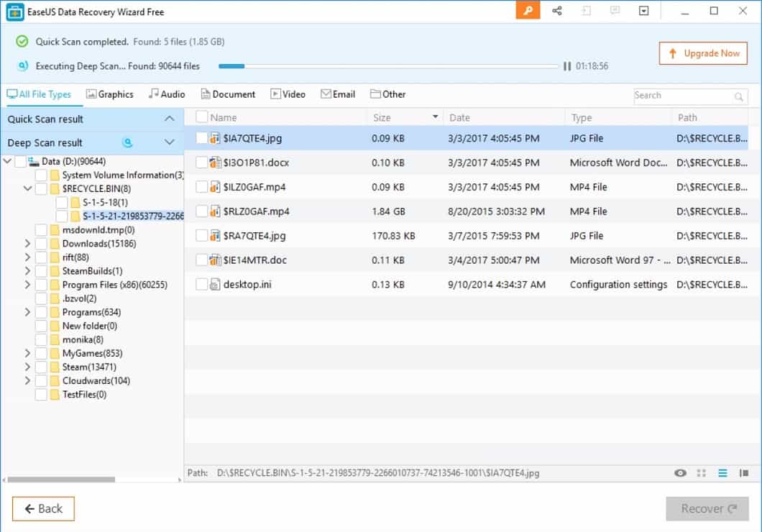This screenshot has height=532, width=762.
Task: Expand the Downloads(15186) folder
Action: (28, 244)
